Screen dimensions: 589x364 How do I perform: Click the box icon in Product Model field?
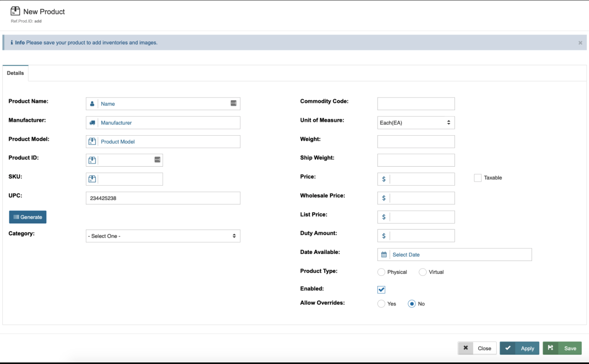coord(92,142)
